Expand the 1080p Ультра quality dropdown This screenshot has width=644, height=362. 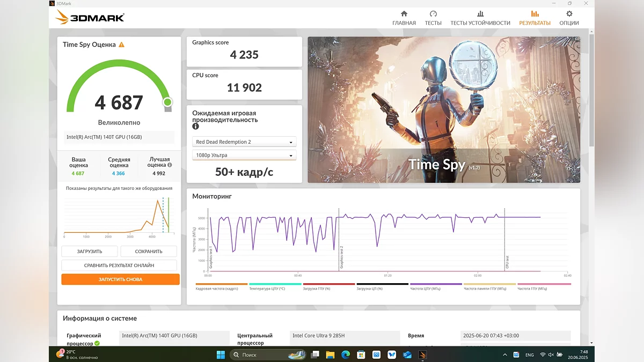(244, 156)
